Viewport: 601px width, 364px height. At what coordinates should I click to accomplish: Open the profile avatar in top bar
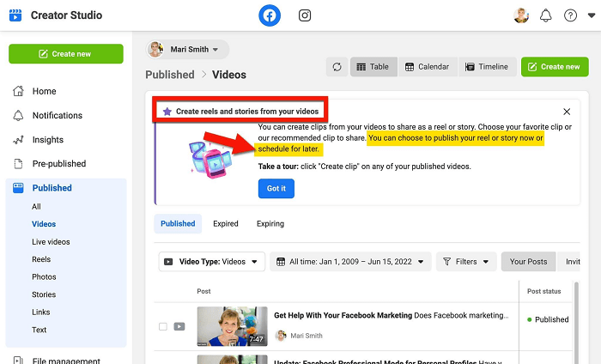[521, 15]
